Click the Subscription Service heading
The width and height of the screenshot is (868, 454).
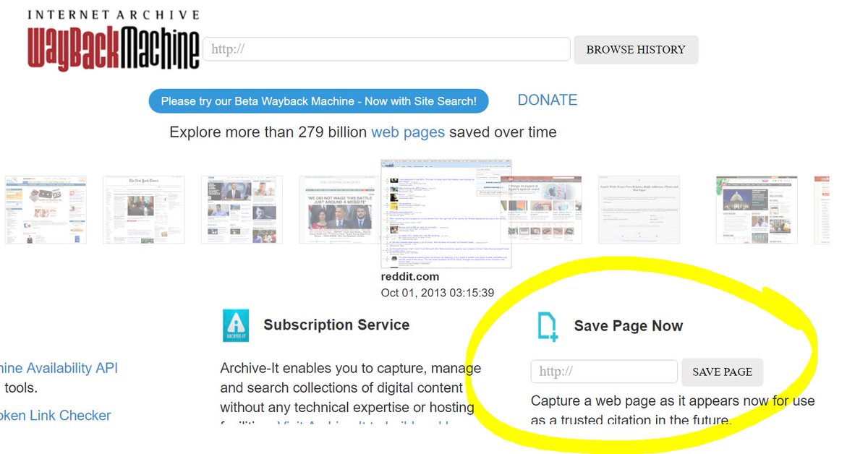point(336,325)
